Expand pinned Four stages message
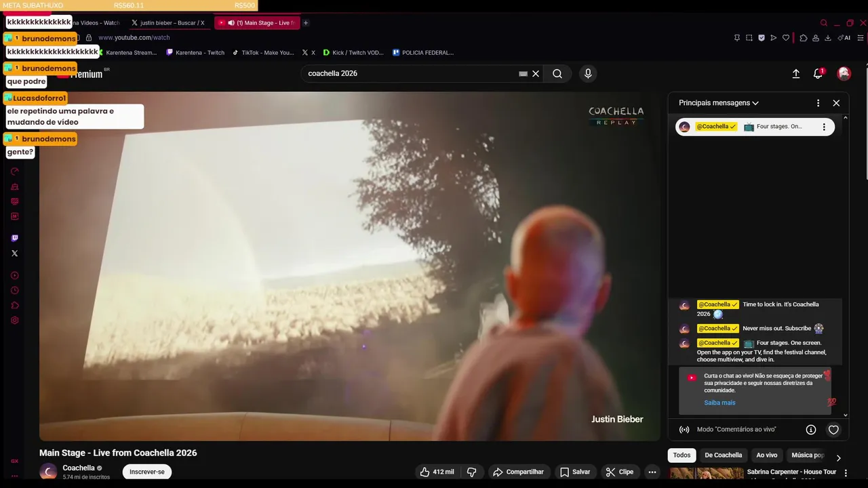Viewport: 868px width, 488px height. point(755,127)
